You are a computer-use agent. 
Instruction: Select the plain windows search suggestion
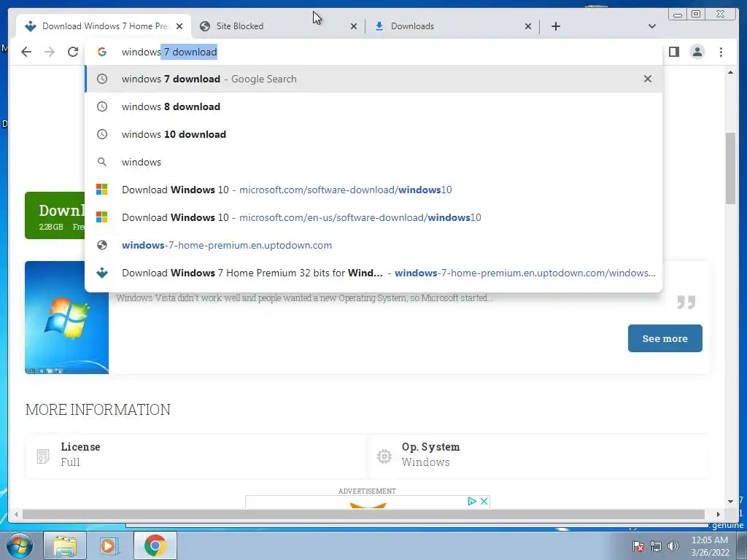[373, 162]
